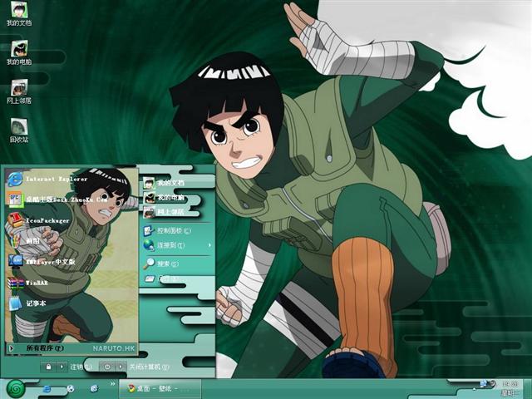Click the third quick launch e icon
Image resolution: width=532 pixels, height=399 pixels.
[94, 388]
